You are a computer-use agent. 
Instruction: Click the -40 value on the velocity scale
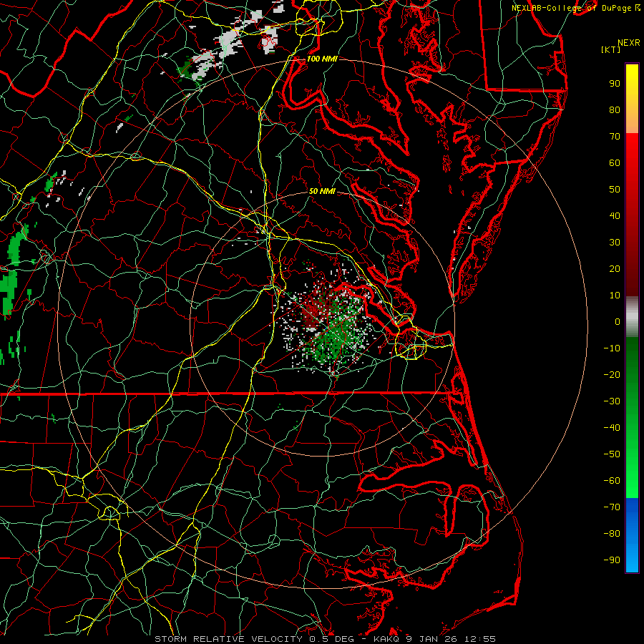[612, 428]
